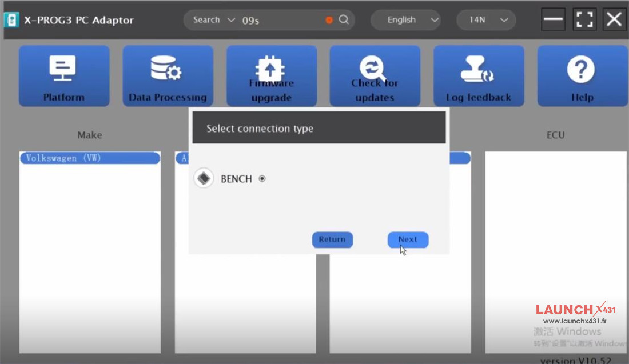Click the empty ECU list panel
The image size is (629, 364).
click(555, 251)
